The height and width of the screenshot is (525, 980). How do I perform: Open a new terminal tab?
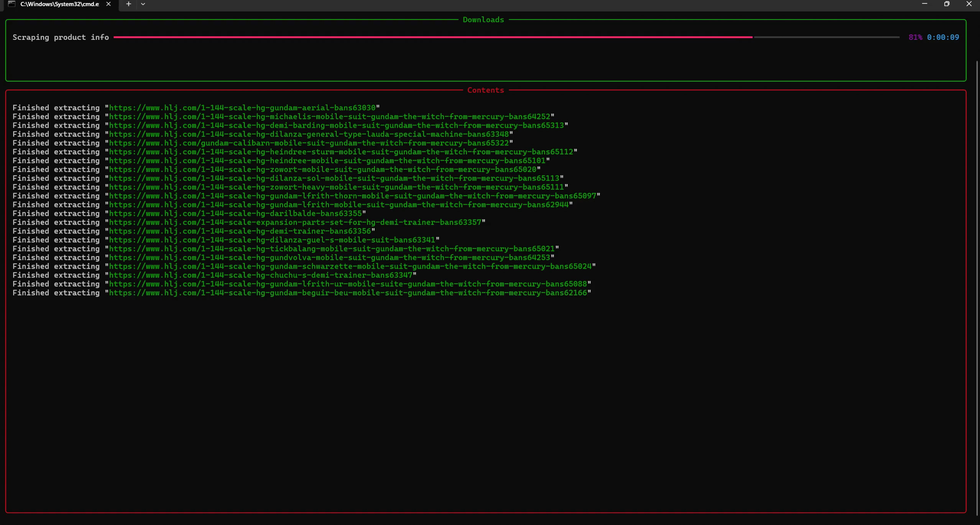[128, 4]
